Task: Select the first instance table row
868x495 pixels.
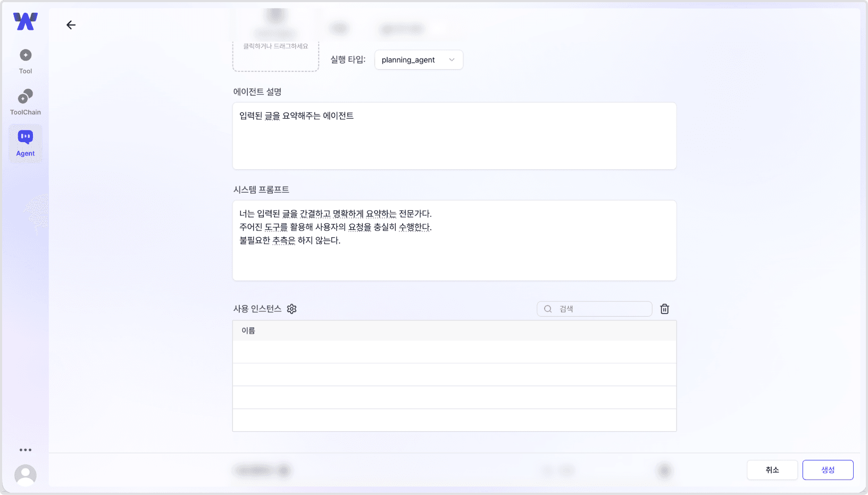Action: 454,352
